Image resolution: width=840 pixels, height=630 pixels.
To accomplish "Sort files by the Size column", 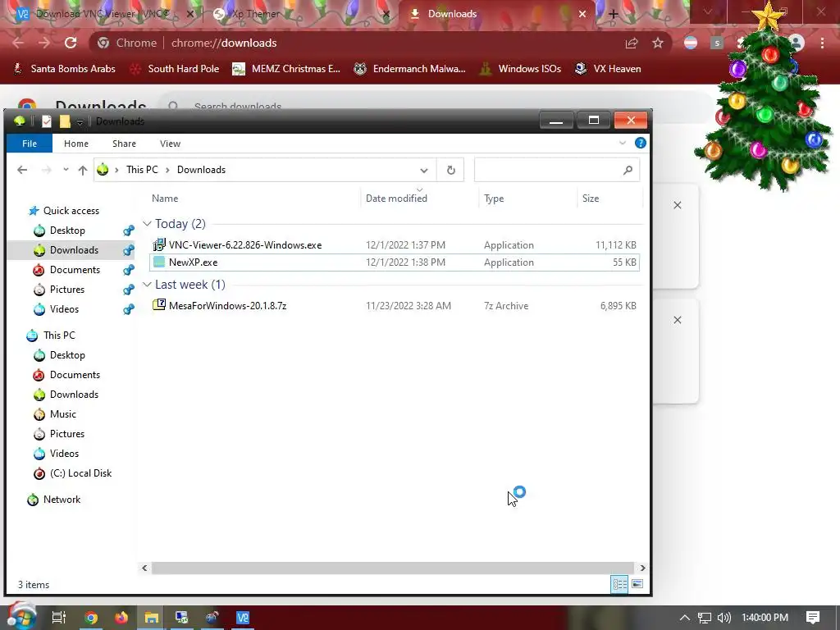I will pyautogui.click(x=591, y=199).
